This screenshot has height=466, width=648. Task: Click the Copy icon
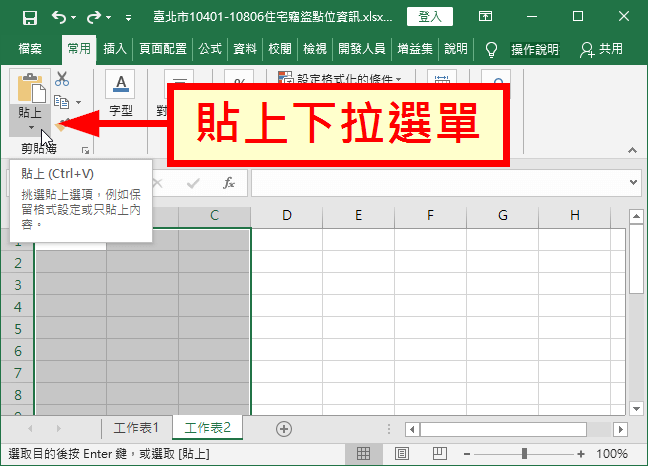(62, 102)
